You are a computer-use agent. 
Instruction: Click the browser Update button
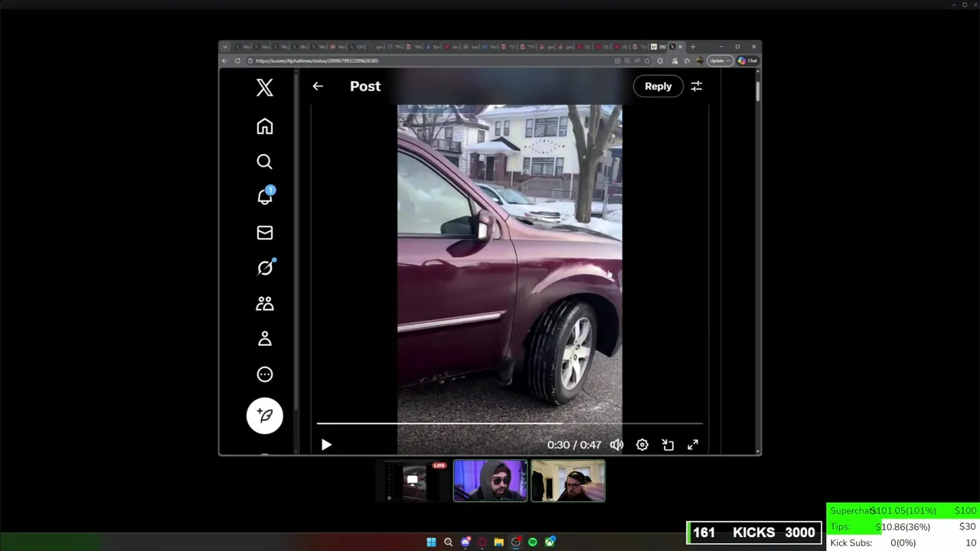tap(720, 60)
